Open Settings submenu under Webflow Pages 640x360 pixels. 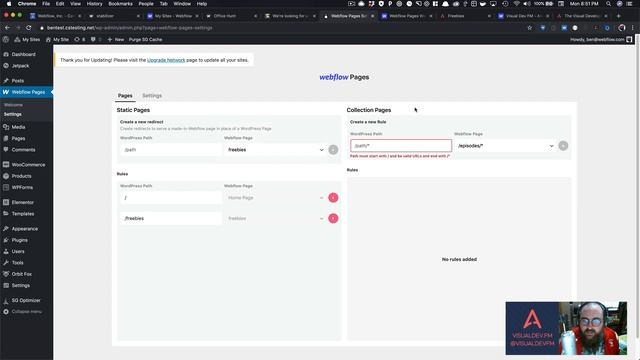[x=13, y=114]
